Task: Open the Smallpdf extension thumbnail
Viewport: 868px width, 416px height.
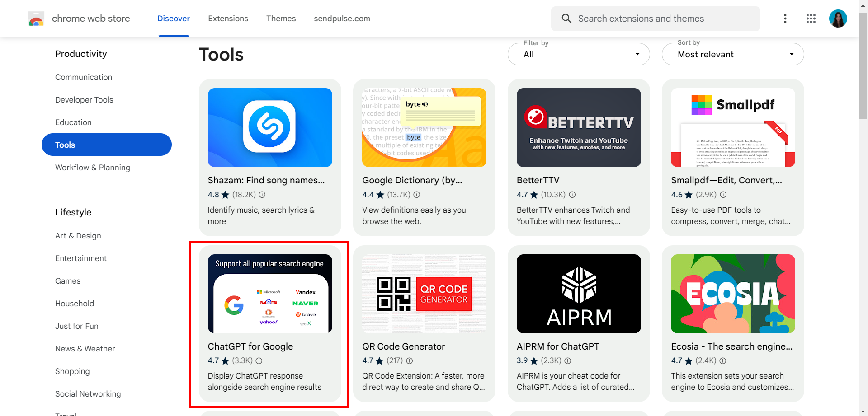Action: (x=733, y=127)
